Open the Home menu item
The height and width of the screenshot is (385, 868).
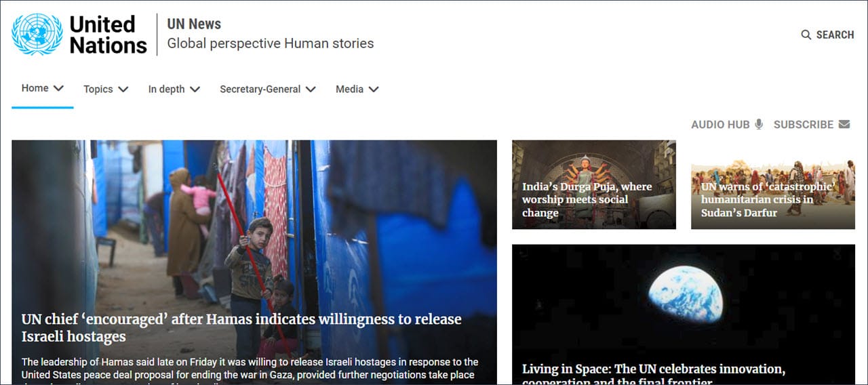point(35,88)
